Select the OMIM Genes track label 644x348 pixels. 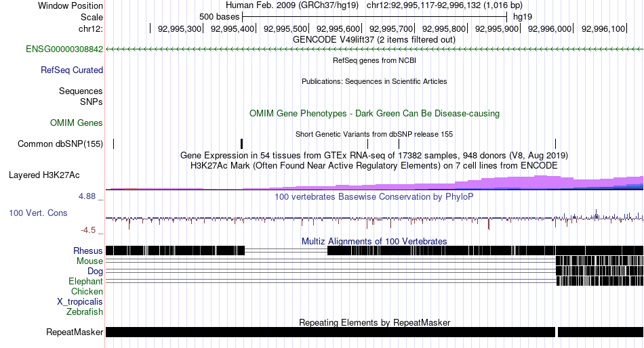(x=77, y=123)
